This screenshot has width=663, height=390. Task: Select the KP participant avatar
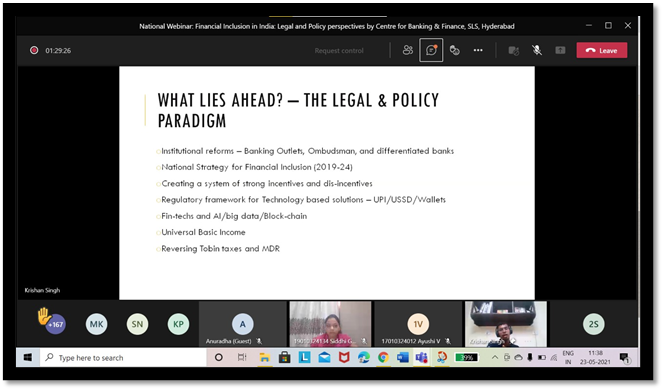pyautogui.click(x=178, y=324)
